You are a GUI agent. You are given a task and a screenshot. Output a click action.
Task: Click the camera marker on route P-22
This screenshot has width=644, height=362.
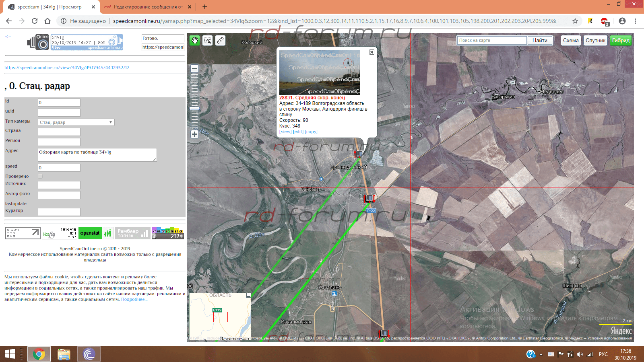point(369,198)
